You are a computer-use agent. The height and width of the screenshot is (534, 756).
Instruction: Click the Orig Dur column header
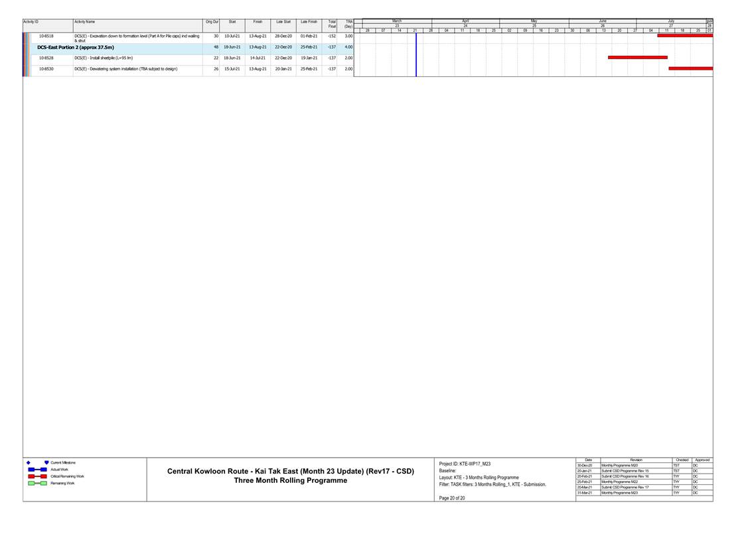coord(212,22)
